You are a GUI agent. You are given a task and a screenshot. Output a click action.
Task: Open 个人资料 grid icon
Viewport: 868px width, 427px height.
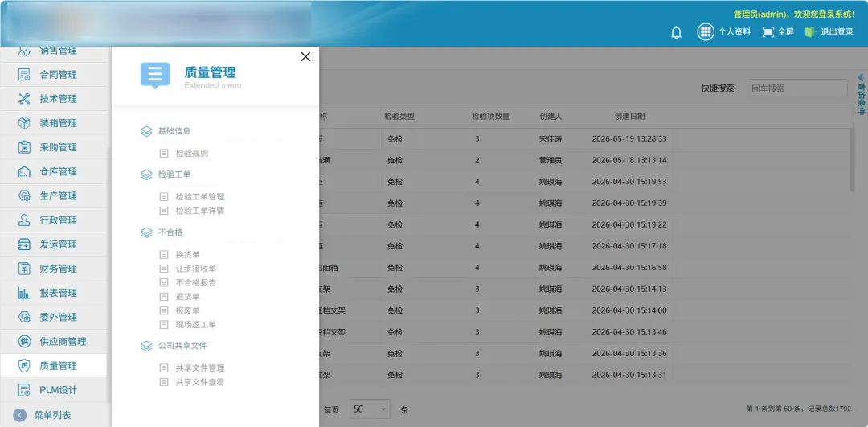pos(706,31)
